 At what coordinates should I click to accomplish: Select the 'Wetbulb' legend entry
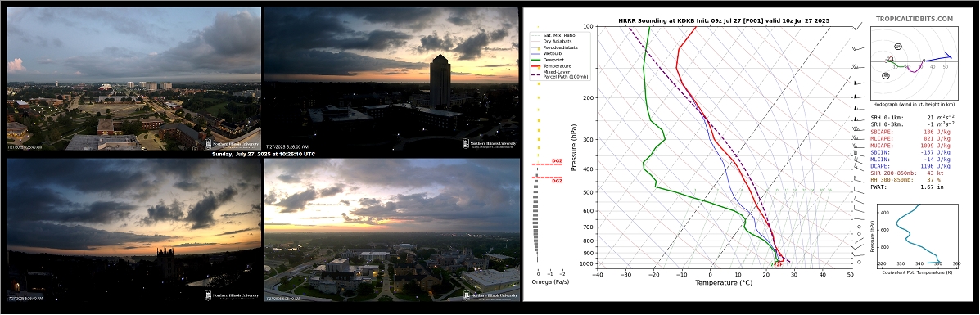point(545,54)
